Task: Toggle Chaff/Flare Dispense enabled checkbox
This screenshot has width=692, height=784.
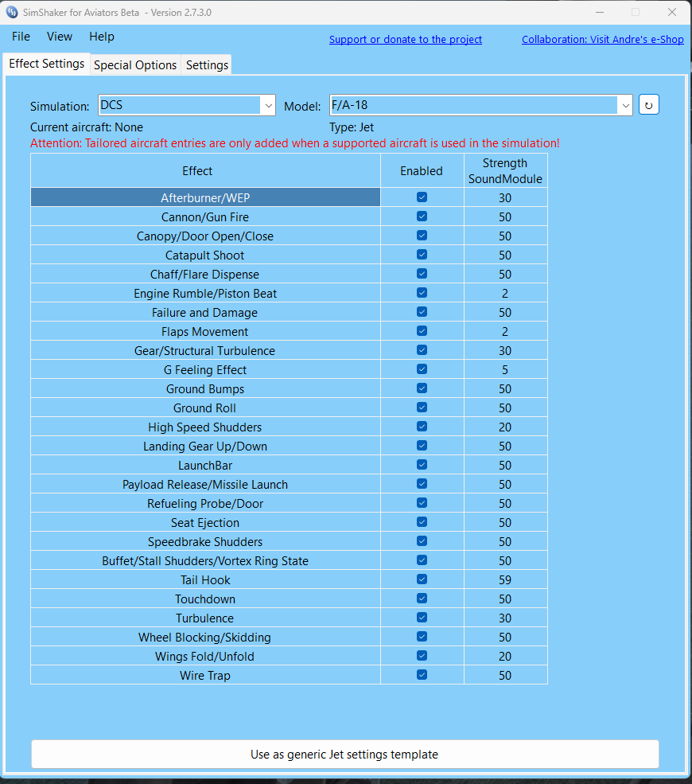Action: coord(422,274)
